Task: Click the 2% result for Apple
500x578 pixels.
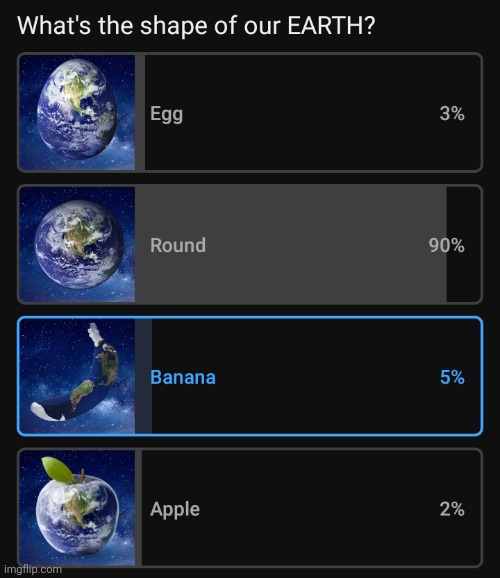Action: (452, 509)
